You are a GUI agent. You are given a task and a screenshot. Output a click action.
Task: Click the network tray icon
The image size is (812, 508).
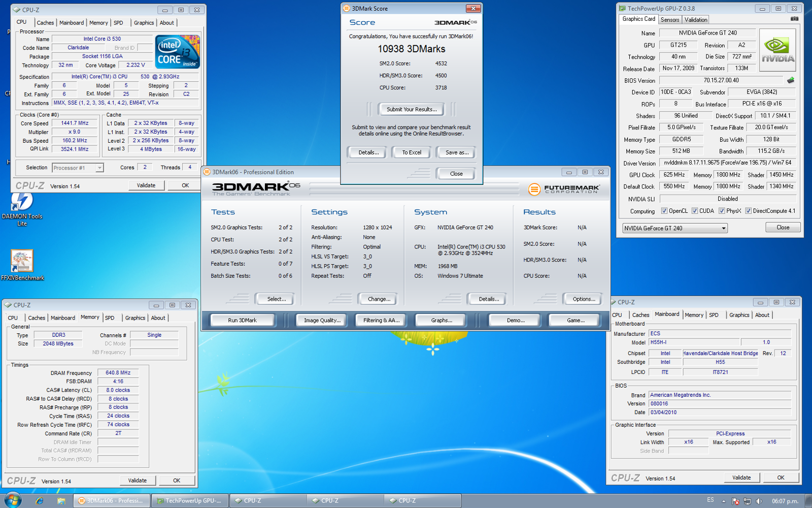coord(747,501)
